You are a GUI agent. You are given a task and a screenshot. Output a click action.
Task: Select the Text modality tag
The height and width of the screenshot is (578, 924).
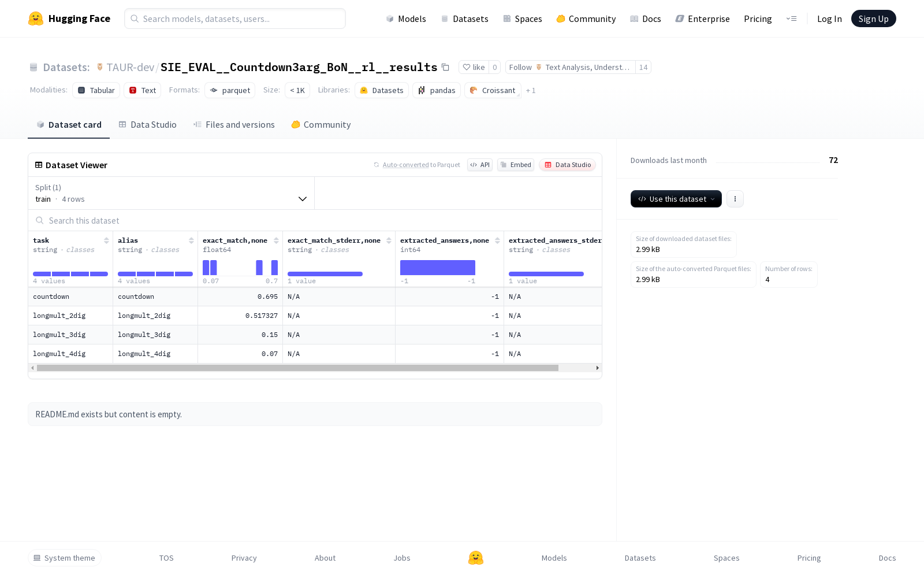tap(143, 90)
